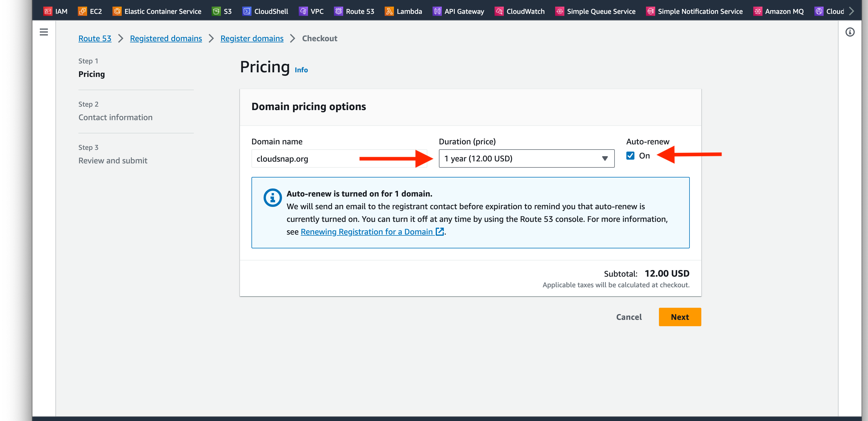Click the Subtotal 12.00 USD amount
Viewport: 868px width, 421px height.
667,273
